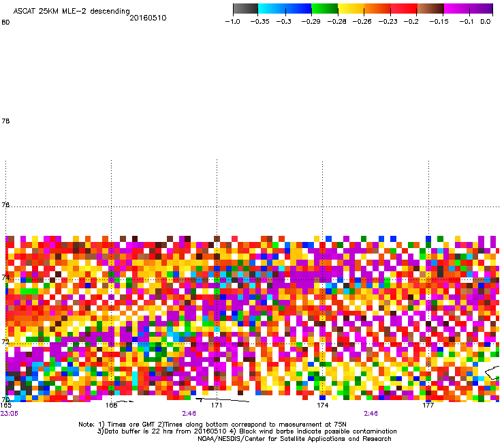Click the 168 longitude axis label
504x443 pixels.
(111, 406)
